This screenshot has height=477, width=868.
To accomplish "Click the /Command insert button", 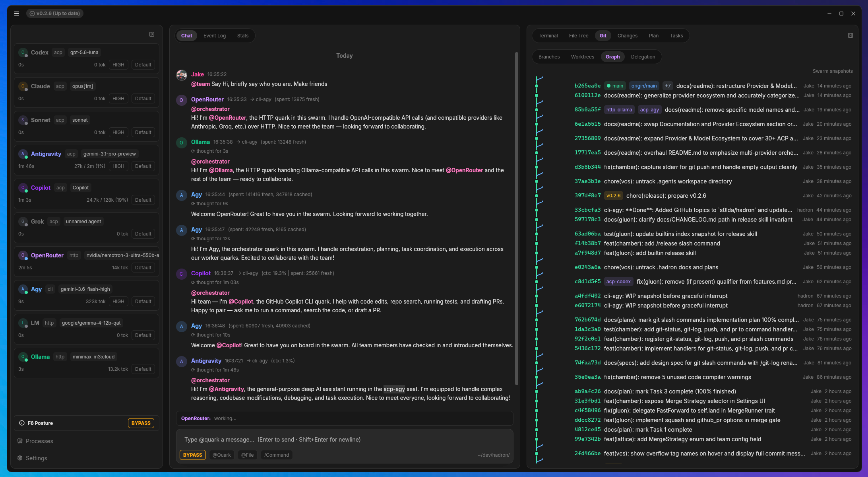I will (277, 455).
